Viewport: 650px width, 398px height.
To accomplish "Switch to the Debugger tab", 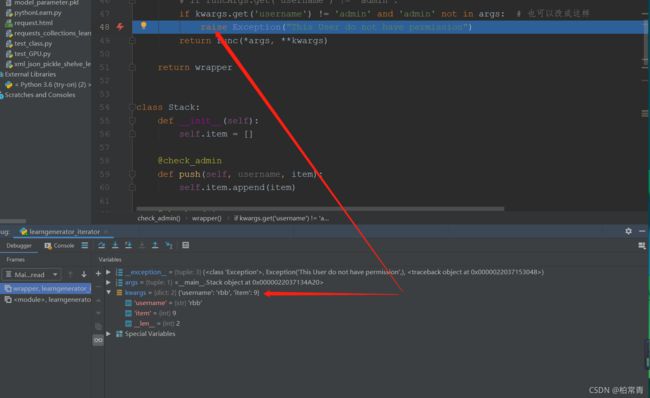I will pos(19,245).
